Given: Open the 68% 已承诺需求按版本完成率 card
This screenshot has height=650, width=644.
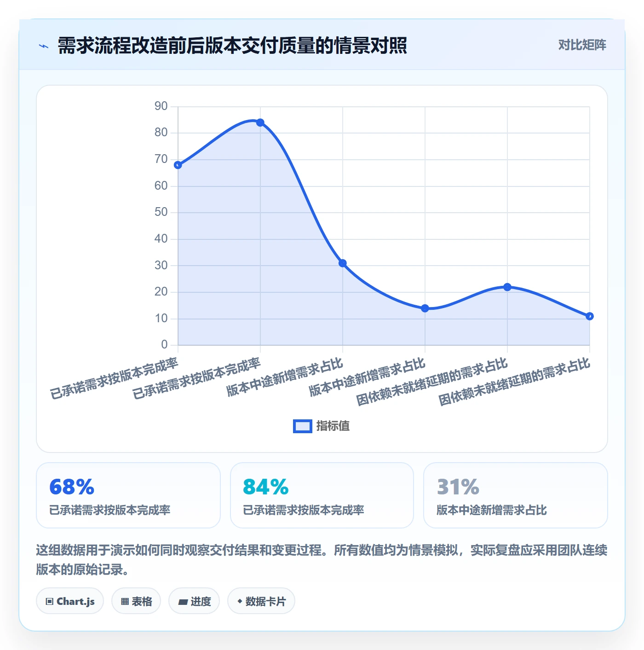Looking at the screenshot, I should 128,495.
